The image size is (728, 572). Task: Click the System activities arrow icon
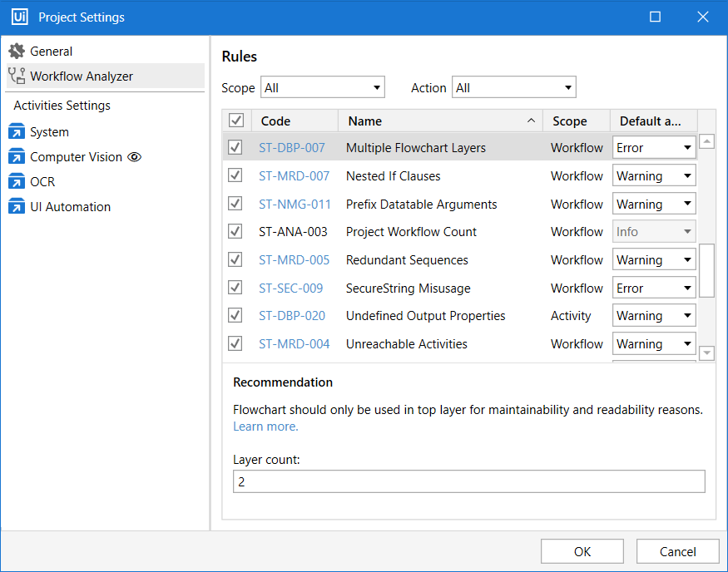tap(17, 132)
